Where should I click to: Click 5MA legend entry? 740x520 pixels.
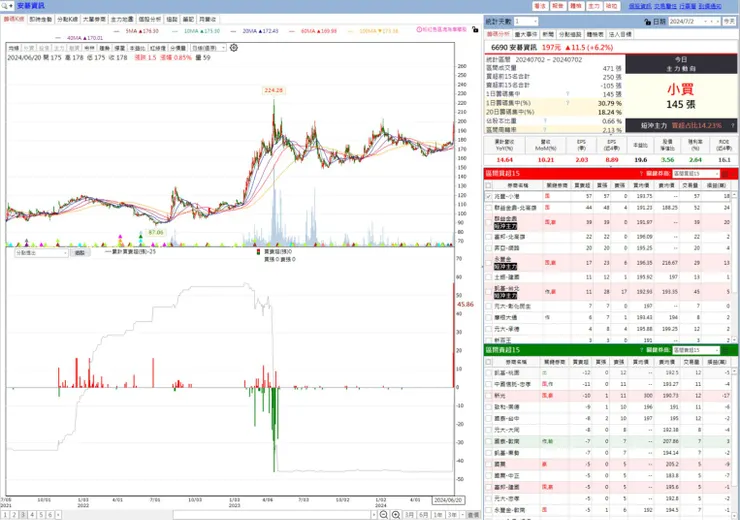coord(136,31)
